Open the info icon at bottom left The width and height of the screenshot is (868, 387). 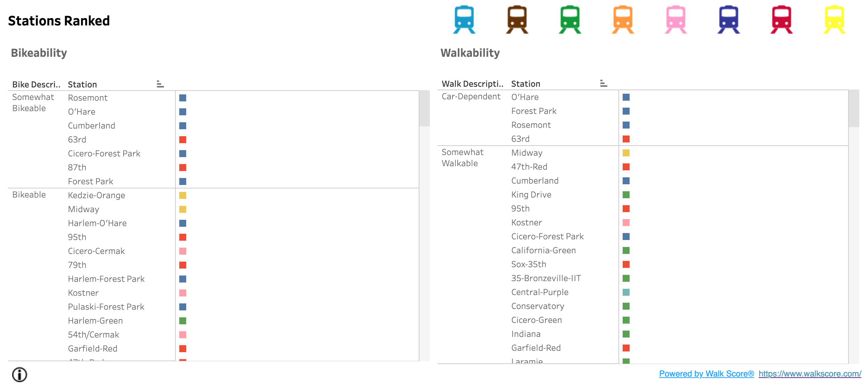coord(19,375)
